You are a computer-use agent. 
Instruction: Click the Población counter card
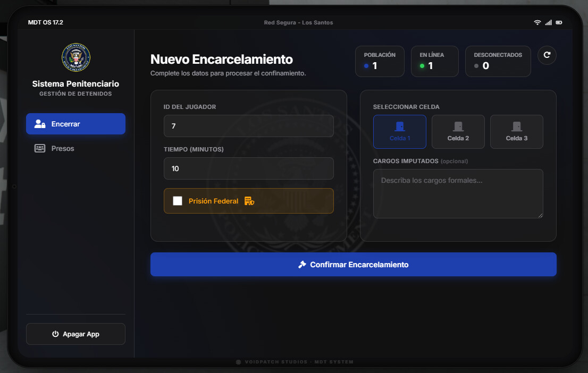[380, 61]
